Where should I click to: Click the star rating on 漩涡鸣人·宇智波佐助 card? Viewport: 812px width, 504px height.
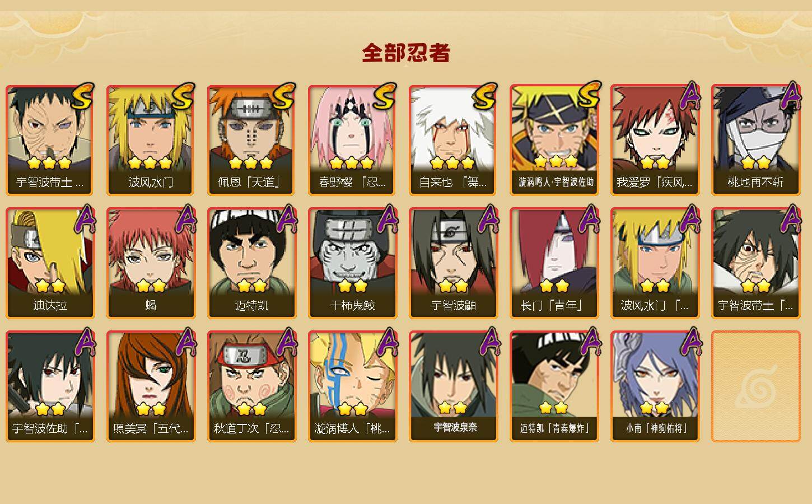[556, 162]
